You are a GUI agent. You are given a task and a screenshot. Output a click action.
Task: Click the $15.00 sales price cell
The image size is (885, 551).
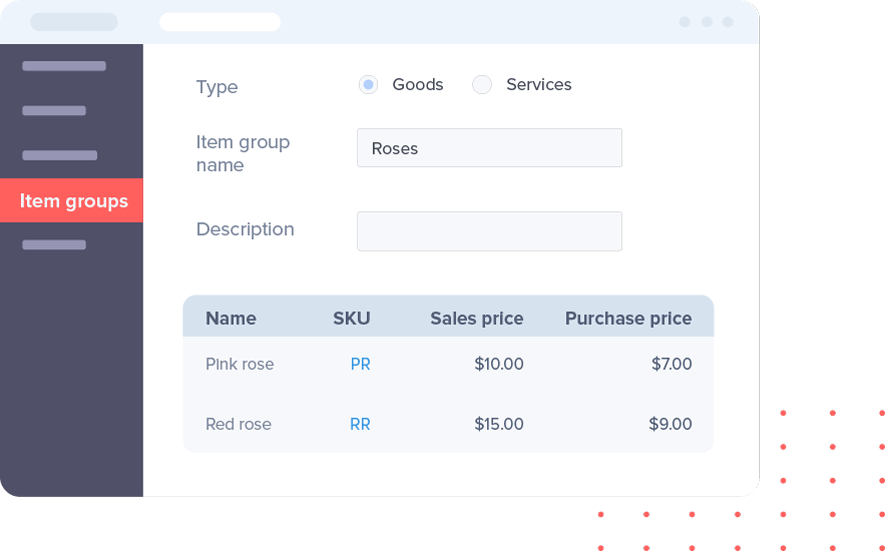click(x=499, y=424)
